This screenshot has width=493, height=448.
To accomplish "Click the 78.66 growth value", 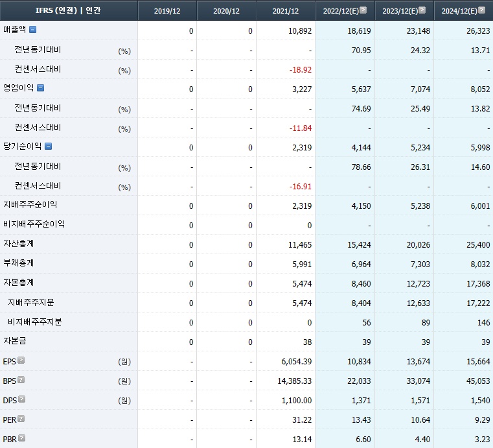I will 361,167.
